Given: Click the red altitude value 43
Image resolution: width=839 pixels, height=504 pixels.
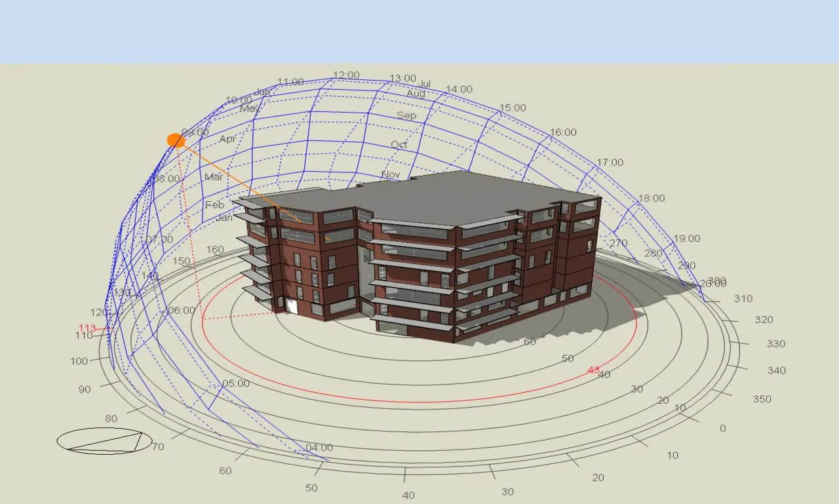Looking at the screenshot, I should (593, 370).
